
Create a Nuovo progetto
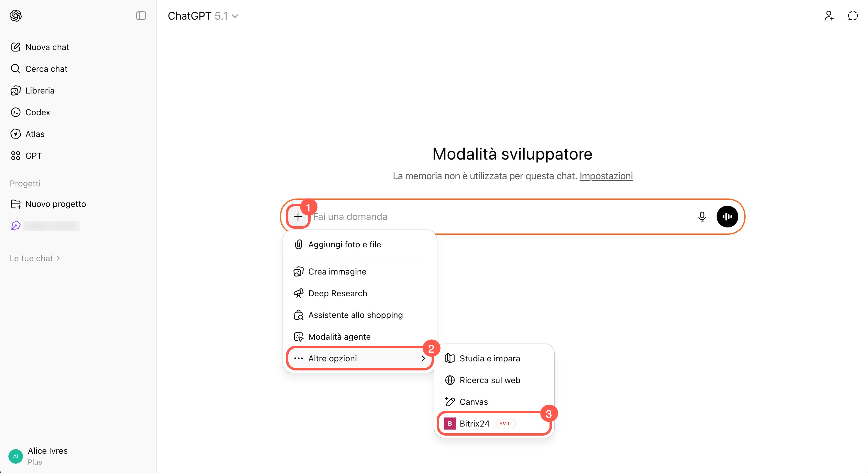(55, 204)
